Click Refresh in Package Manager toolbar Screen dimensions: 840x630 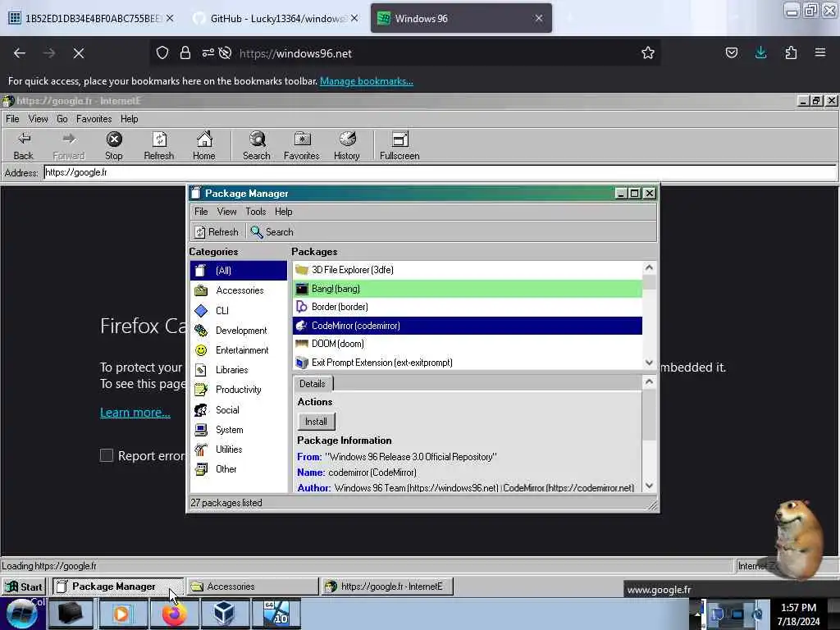(x=217, y=232)
